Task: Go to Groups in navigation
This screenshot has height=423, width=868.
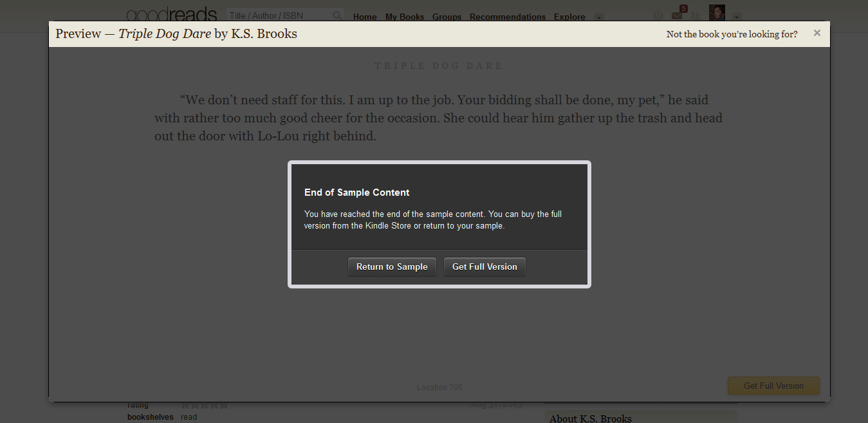Action: [447, 17]
